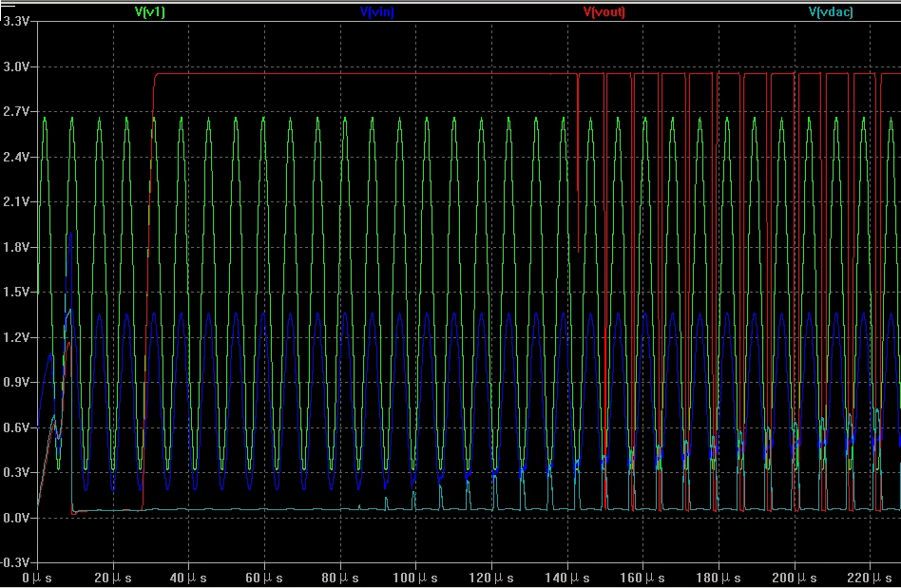Select the V(vdac) trace label

[x=831, y=12]
